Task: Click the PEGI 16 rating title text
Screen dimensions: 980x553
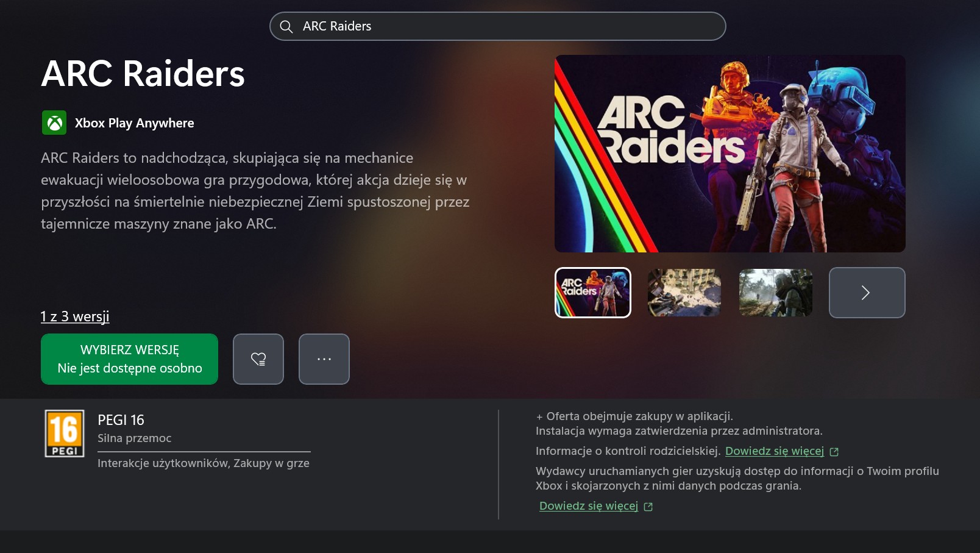Action: click(x=121, y=420)
